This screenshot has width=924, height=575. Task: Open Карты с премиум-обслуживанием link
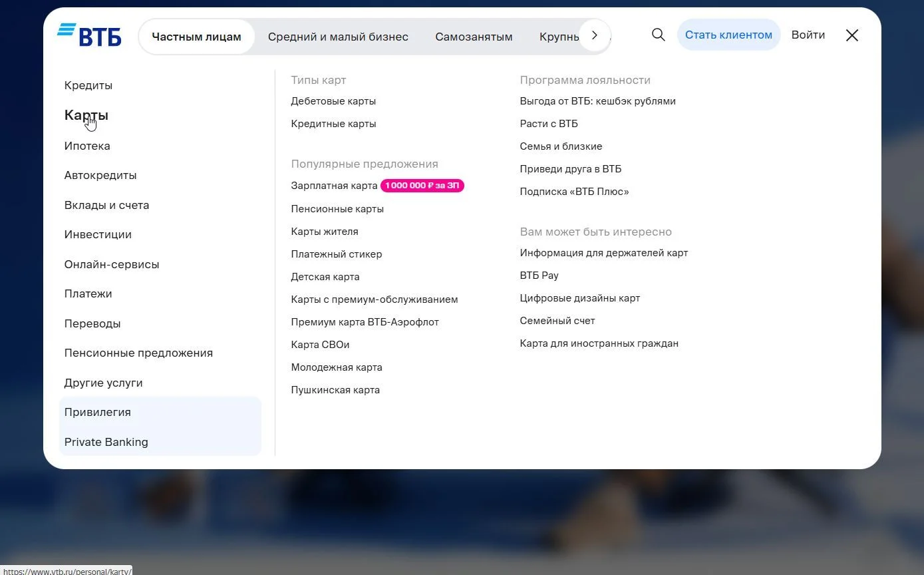tap(375, 299)
